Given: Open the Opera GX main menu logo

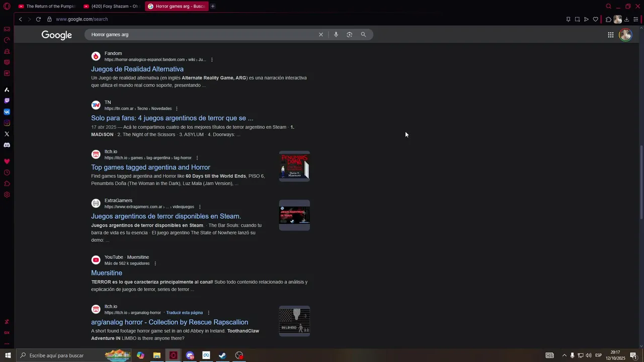Looking at the screenshot, I should [7, 7].
